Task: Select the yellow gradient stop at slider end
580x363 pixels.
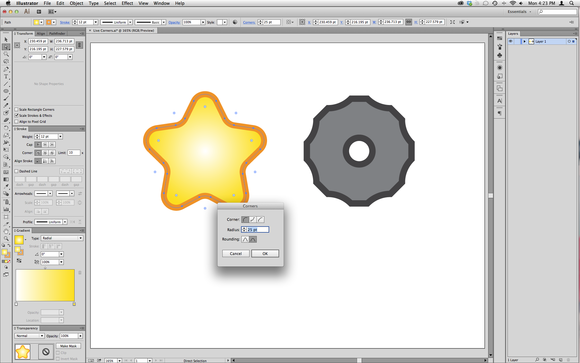Action: coord(74,304)
